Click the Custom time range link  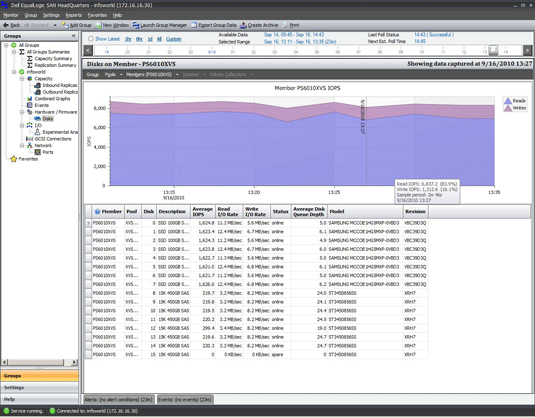click(x=174, y=39)
